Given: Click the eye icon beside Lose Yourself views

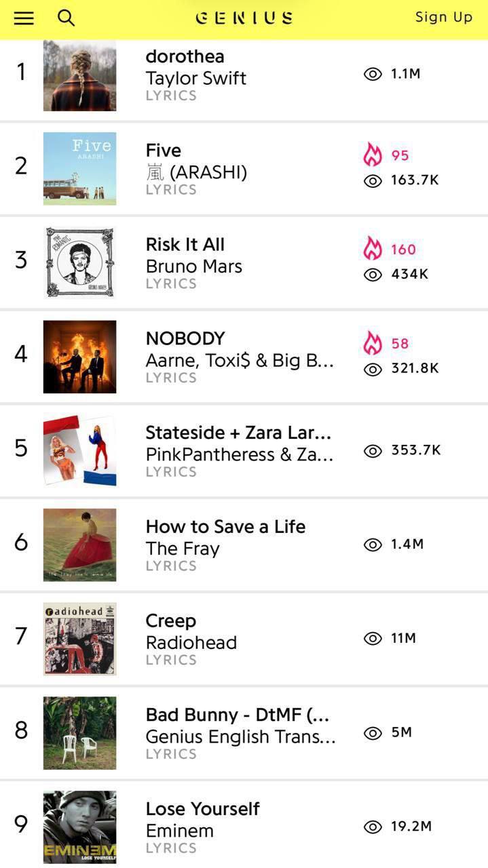Looking at the screenshot, I should pos(373,827).
